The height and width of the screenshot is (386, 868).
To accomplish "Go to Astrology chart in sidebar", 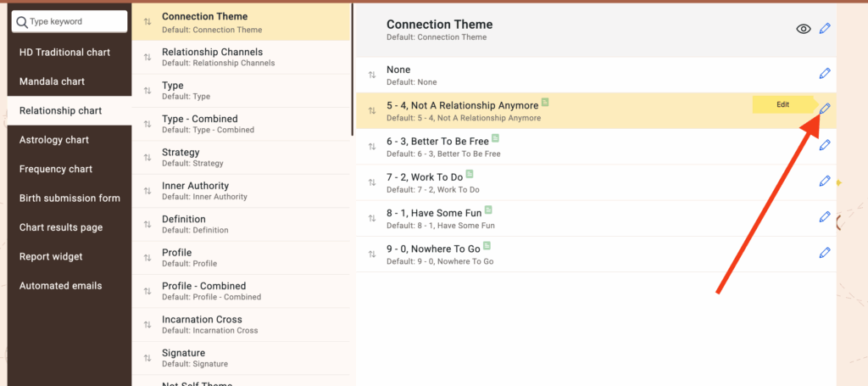I will pyautogui.click(x=54, y=140).
